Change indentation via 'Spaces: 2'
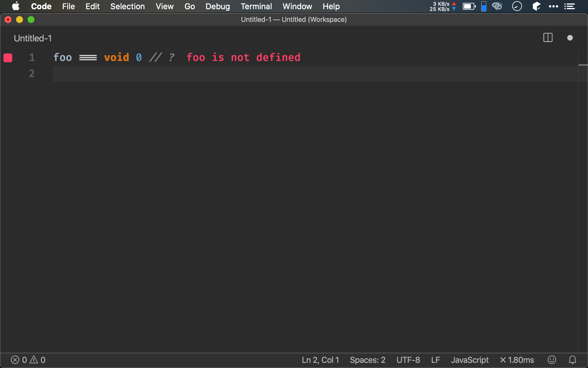Image resolution: width=588 pixels, height=368 pixels. pos(367,360)
